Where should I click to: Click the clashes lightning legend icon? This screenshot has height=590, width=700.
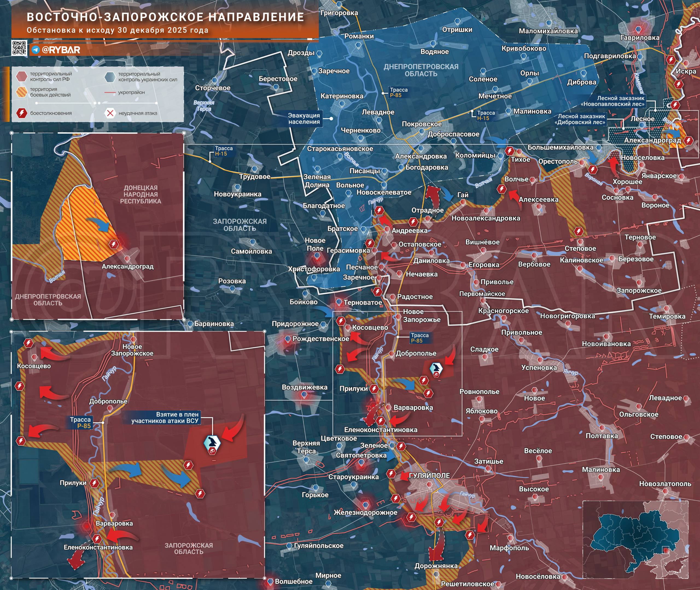pos(21,113)
